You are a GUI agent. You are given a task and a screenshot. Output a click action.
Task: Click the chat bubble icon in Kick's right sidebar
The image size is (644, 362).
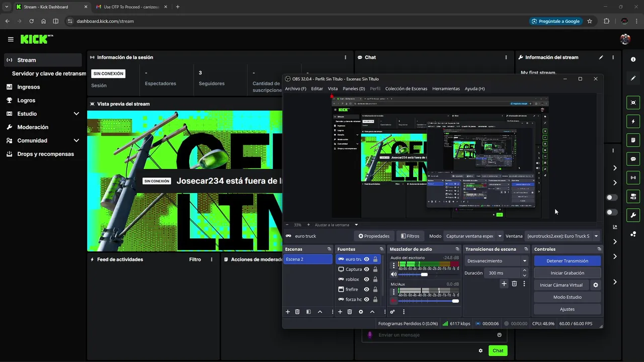point(633,159)
